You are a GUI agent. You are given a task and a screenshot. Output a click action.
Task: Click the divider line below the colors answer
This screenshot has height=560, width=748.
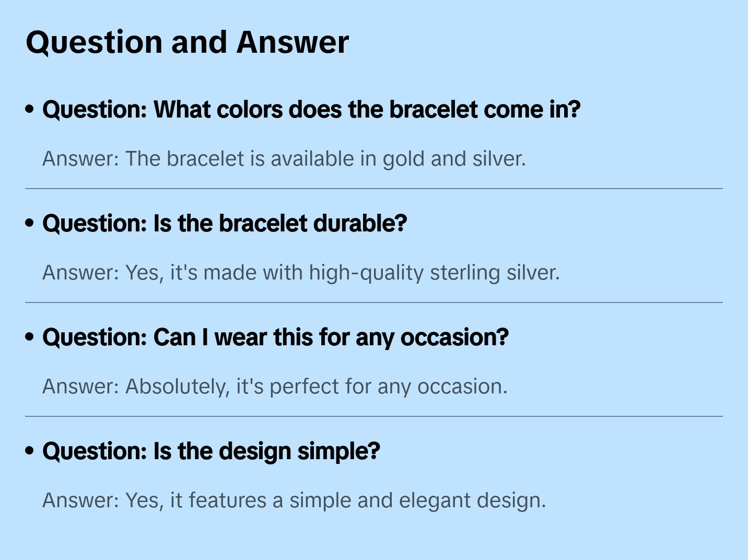click(373, 189)
